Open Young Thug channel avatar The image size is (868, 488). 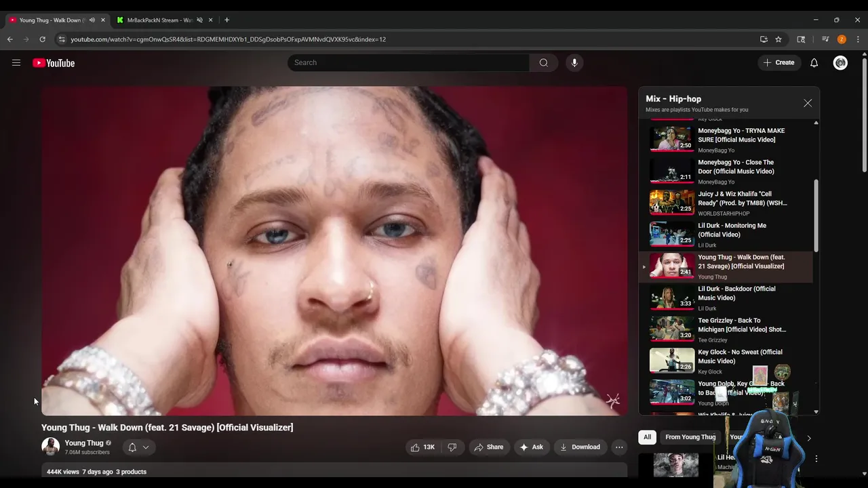(50, 447)
